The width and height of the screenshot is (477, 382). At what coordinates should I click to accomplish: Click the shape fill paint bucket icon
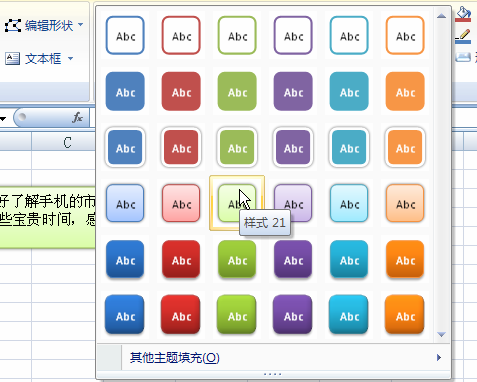coord(463,14)
